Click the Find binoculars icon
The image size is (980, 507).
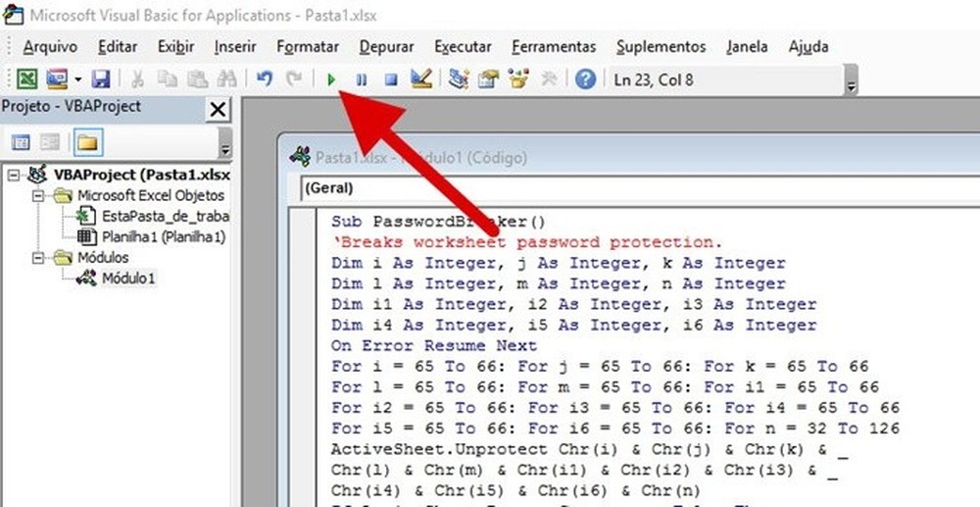pyautogui.click(x=227, y=79)
